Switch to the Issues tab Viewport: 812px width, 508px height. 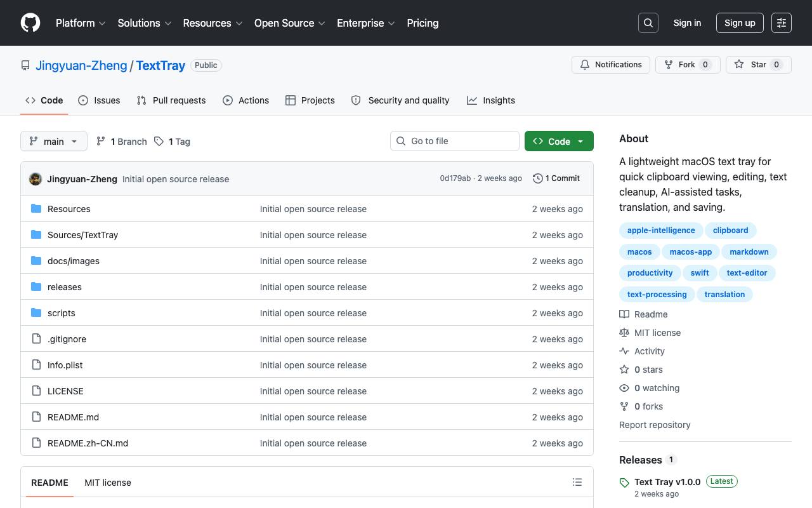[x=99, y=100]
